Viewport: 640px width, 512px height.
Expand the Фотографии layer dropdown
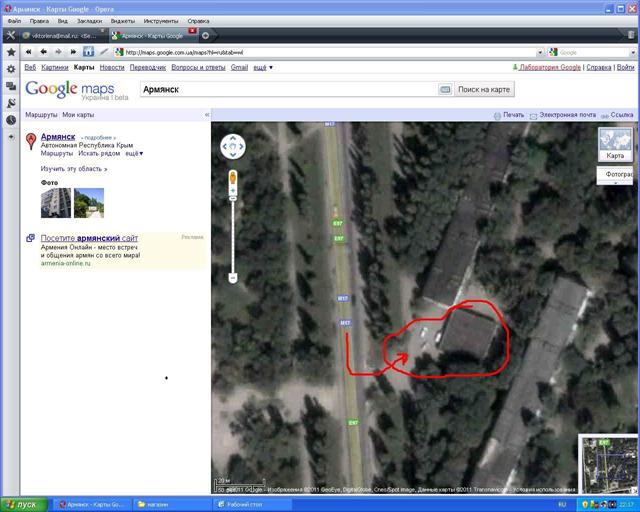(x=616, y=175)
